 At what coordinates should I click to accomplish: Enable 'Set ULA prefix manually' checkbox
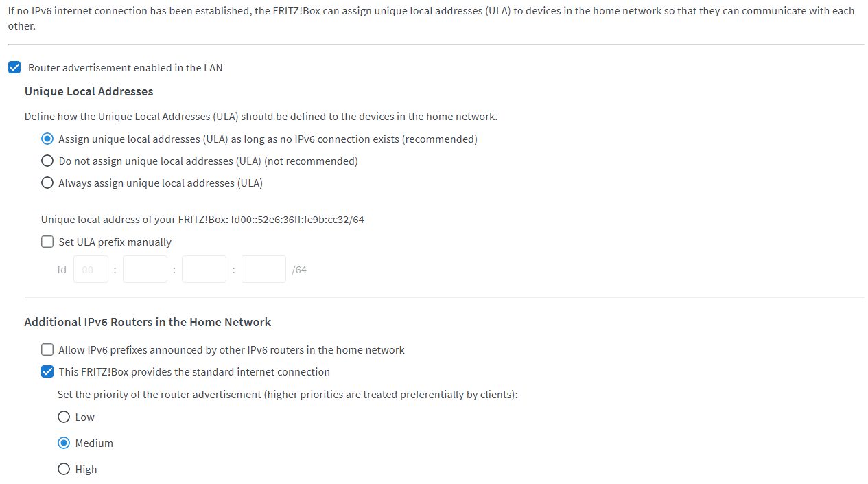[47, 242]
